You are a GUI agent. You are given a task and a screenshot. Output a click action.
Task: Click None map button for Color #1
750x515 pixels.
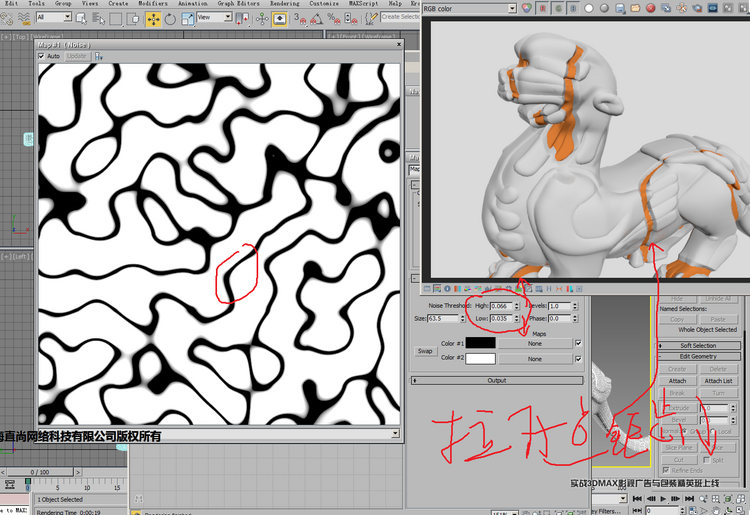535,343
